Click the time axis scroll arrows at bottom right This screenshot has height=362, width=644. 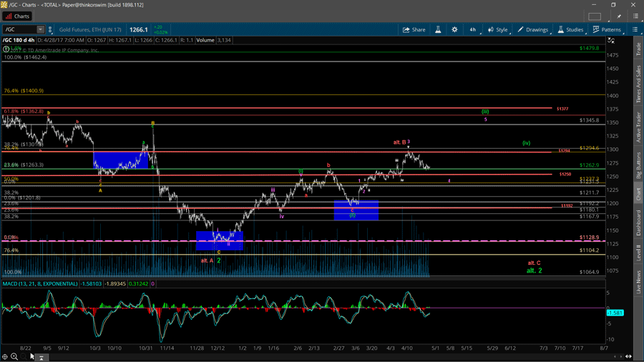[x=628, y=356]
